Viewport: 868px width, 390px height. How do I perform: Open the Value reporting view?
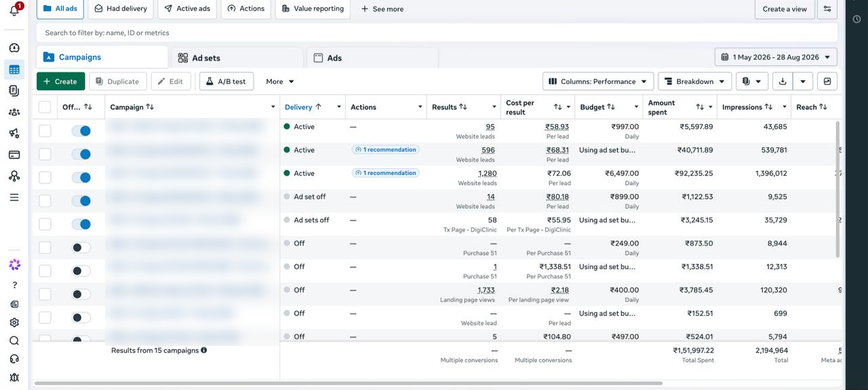coord(313,9)
